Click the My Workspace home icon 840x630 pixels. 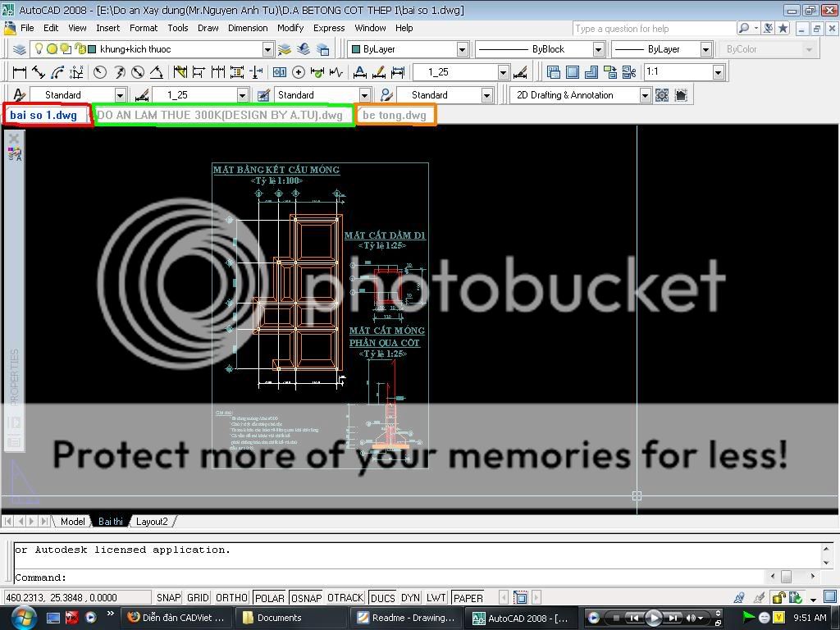[681, 95]
